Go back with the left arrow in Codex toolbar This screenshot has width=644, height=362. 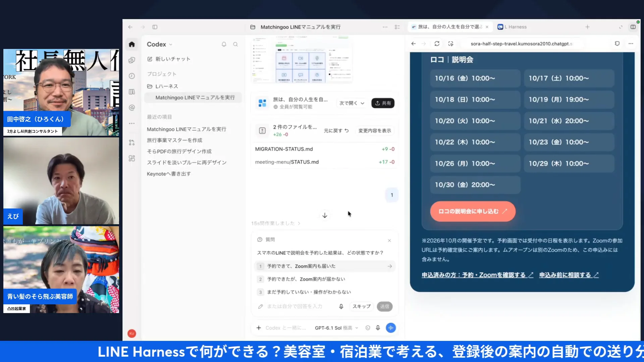click(x=130, y=27)
